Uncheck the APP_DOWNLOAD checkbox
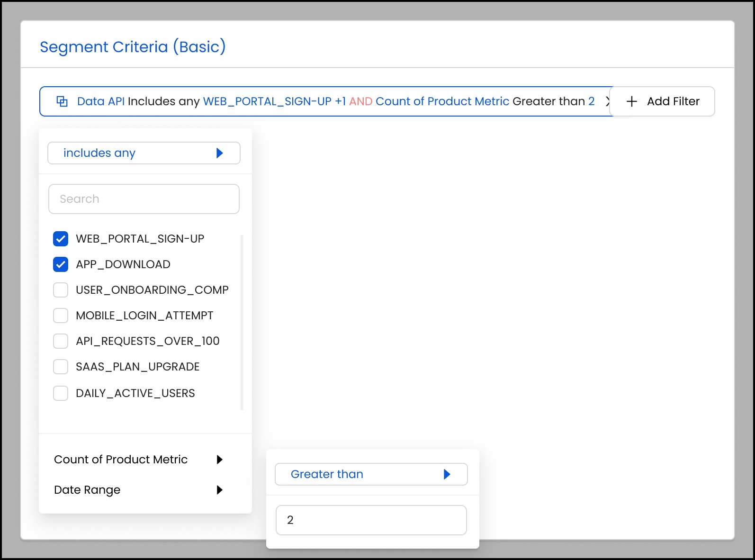755x560 pixels. coord(61,264)
